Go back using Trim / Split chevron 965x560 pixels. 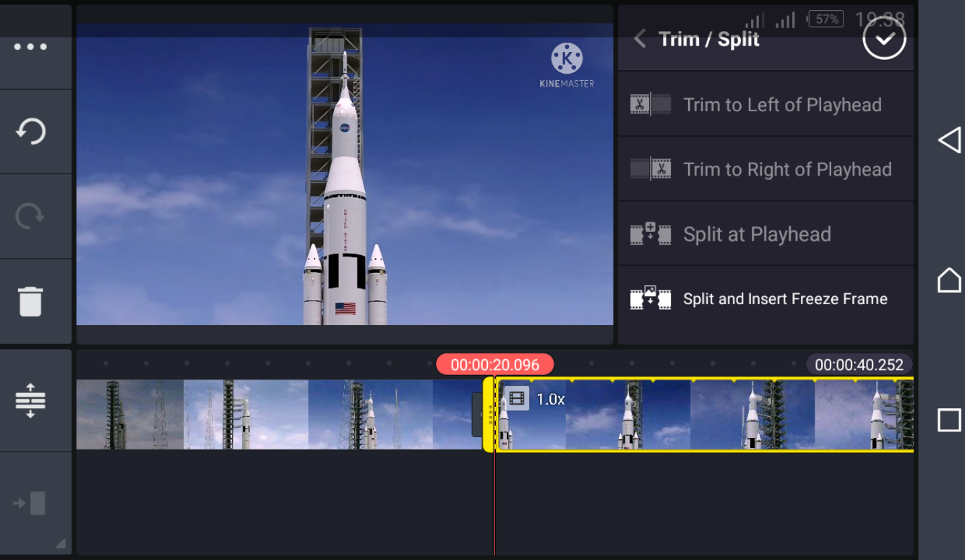tap(640, 39)
